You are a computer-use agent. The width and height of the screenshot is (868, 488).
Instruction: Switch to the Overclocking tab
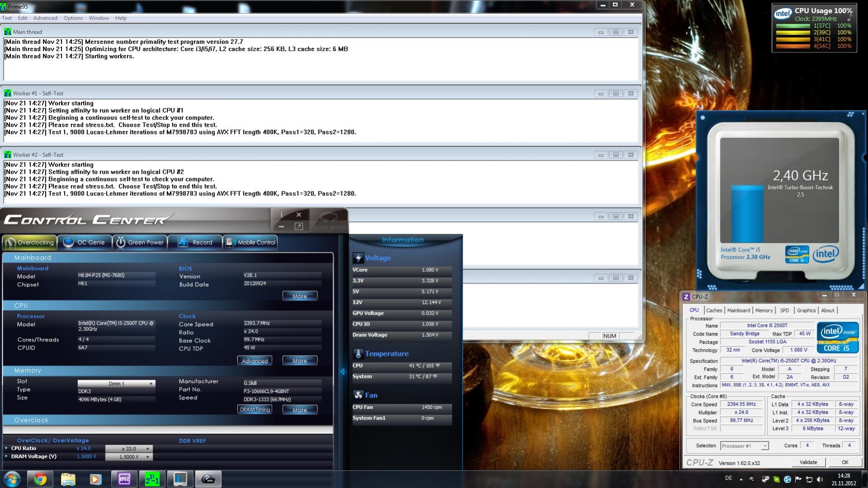[x=30, y=242]
